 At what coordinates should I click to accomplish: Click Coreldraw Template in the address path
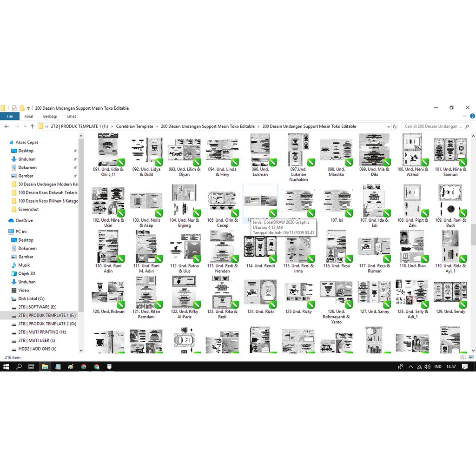pos(134,126)
